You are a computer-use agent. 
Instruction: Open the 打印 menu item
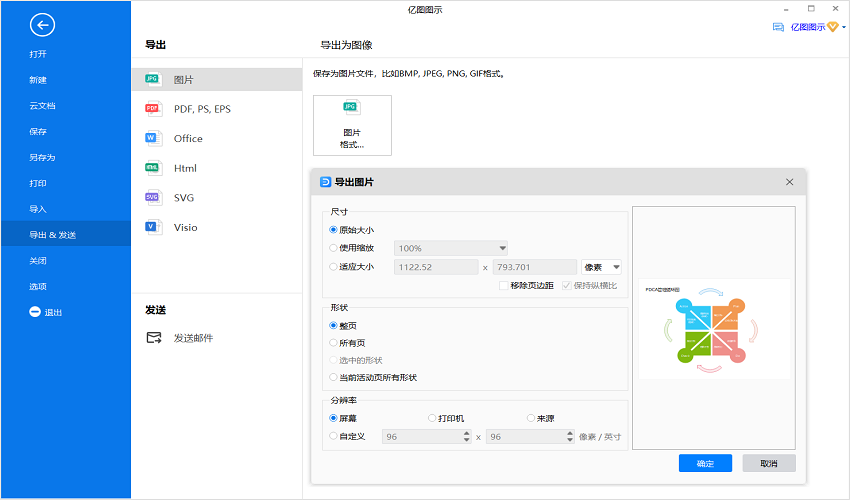tap(38, 183)
